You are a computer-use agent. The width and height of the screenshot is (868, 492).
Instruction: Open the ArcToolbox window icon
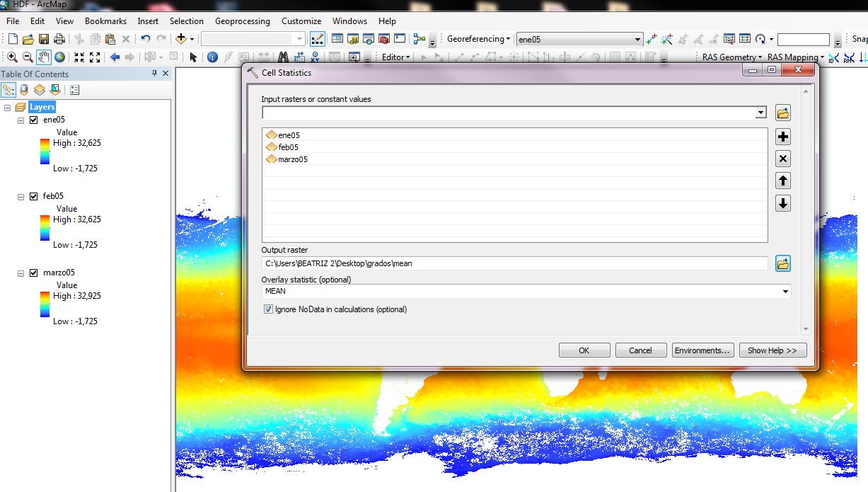tap(384, 39)
